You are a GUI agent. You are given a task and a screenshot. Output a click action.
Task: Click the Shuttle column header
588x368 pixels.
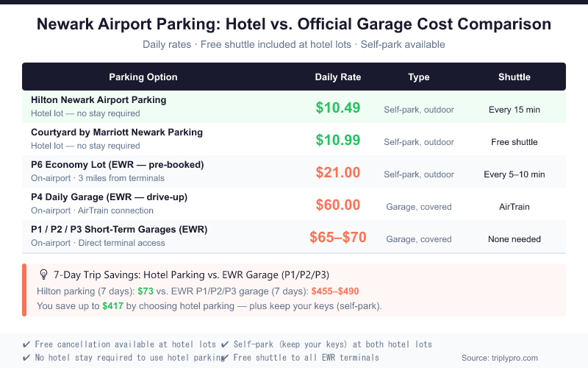514,77
